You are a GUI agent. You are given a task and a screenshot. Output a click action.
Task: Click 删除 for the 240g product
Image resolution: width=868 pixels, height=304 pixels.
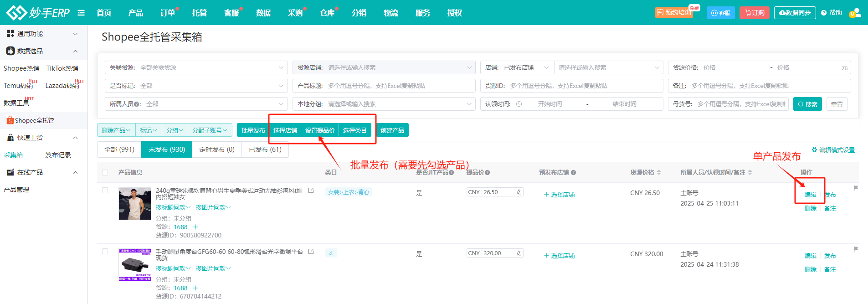click(811, 208)
